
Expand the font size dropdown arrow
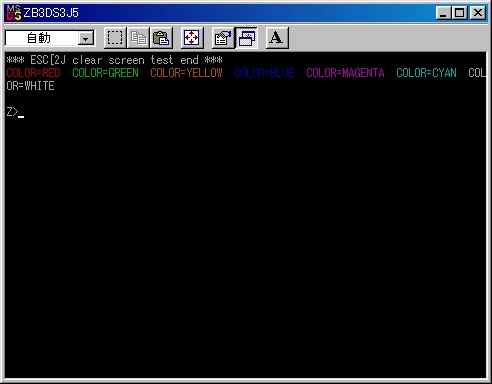pyautogui.click(x=86, y=39)
